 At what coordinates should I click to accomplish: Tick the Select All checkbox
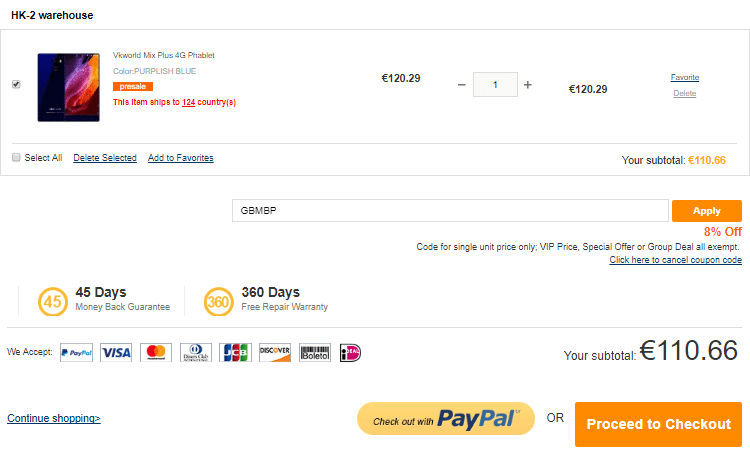[16, 157]
